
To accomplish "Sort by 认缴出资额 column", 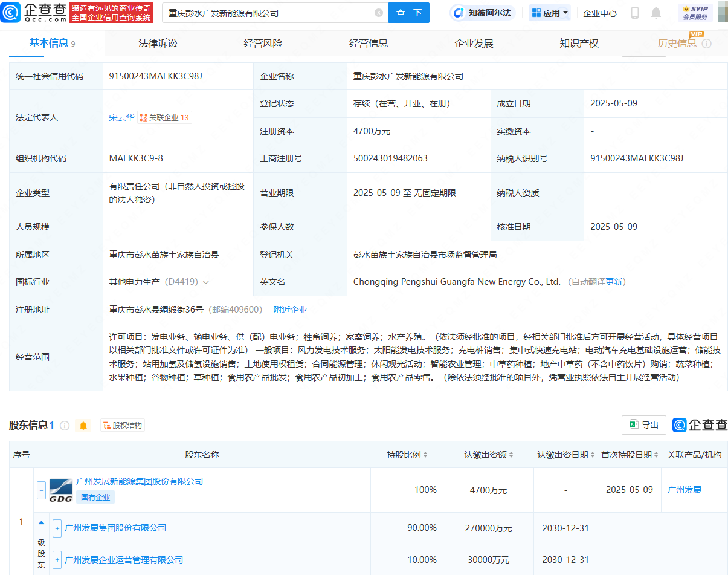I will pyautogui.click(x=489, y=455).
